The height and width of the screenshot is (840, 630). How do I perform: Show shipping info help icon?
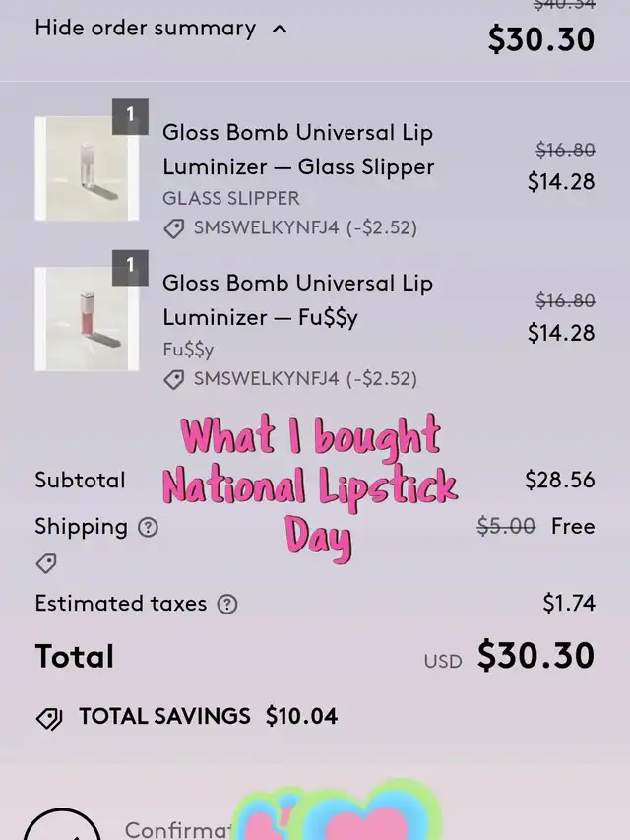pos(148,527)
